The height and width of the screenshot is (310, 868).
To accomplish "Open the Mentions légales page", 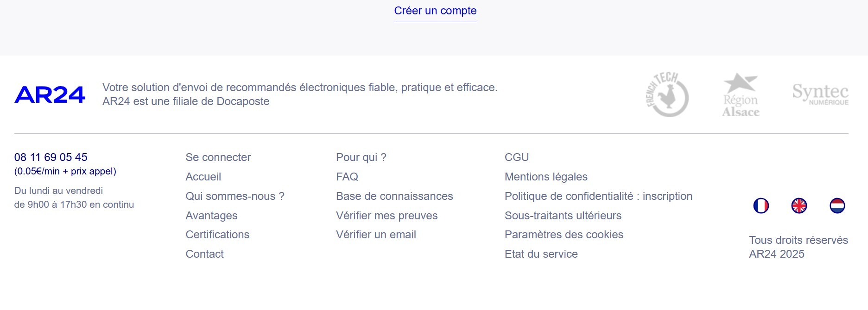I will (545, 177).
